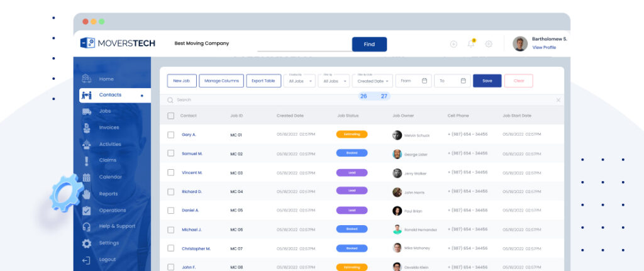Open Claims from the sidebar

(x=107, y=160)
